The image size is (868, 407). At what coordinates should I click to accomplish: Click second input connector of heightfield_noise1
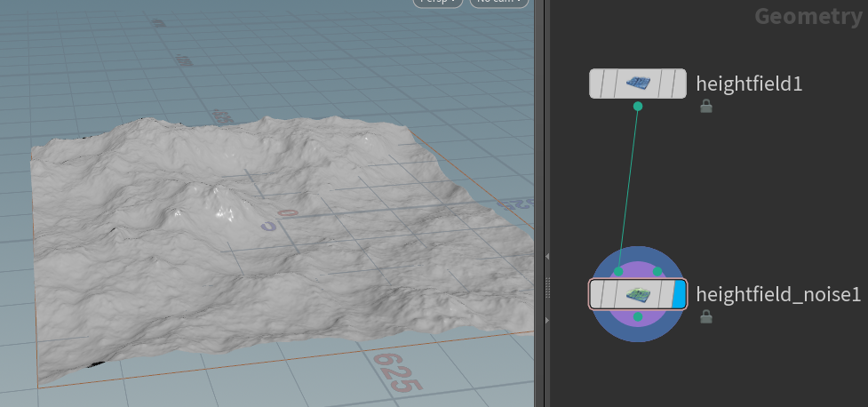[657, 271]
